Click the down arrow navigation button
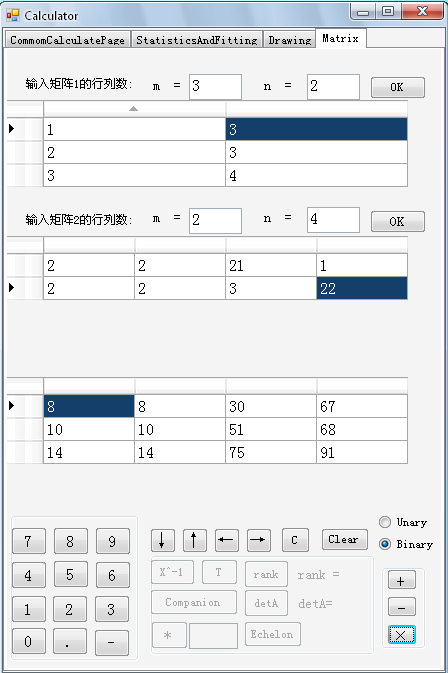The width and height of the screenshot is (448, 673). point(163,540)
